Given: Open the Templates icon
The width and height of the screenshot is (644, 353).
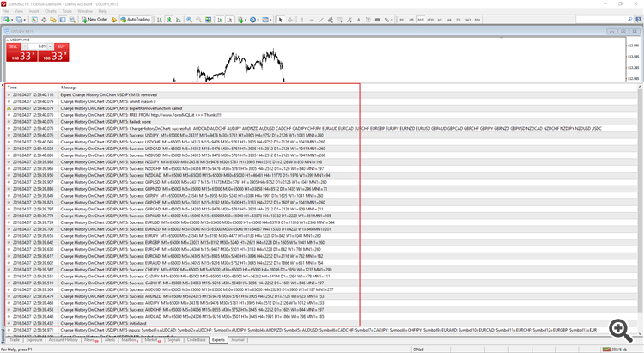Looking at the screenshot, I should coord(265,20).
